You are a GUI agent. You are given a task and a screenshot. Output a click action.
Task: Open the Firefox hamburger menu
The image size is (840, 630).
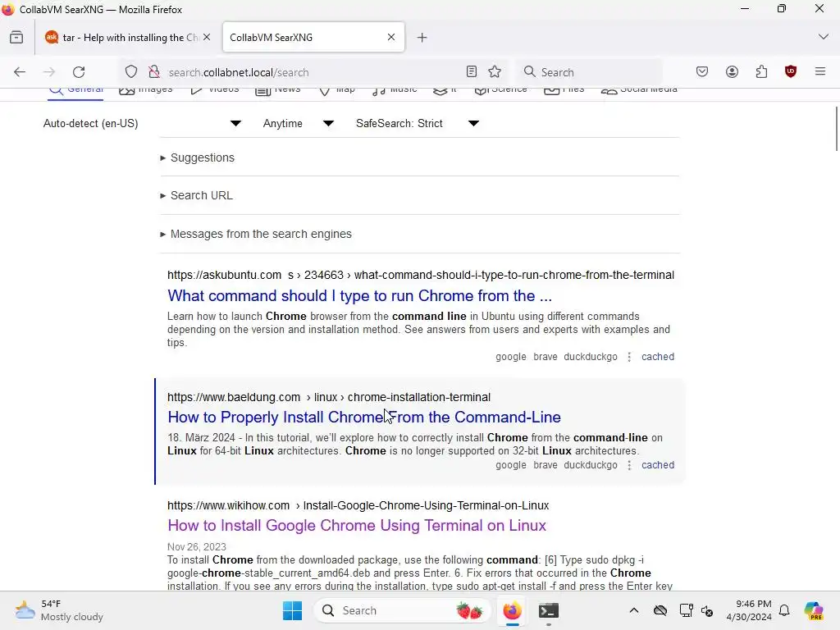(820, 71)
